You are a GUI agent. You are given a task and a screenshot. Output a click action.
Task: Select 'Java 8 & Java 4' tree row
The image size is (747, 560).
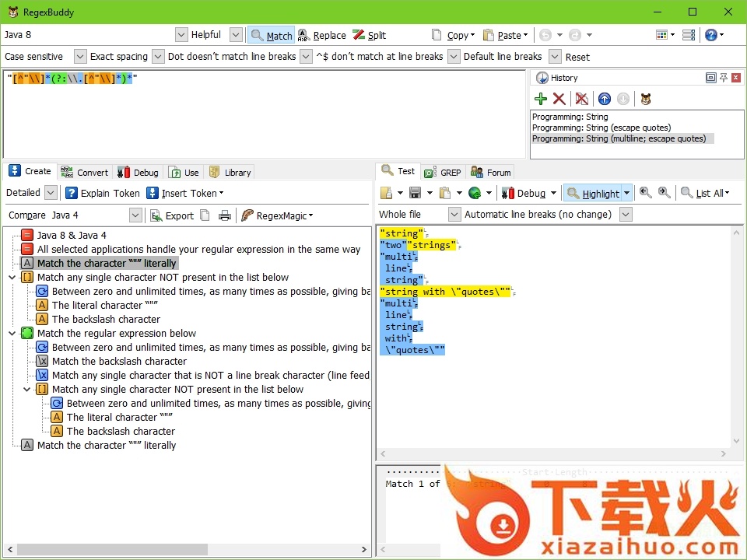tap(72, 235)
